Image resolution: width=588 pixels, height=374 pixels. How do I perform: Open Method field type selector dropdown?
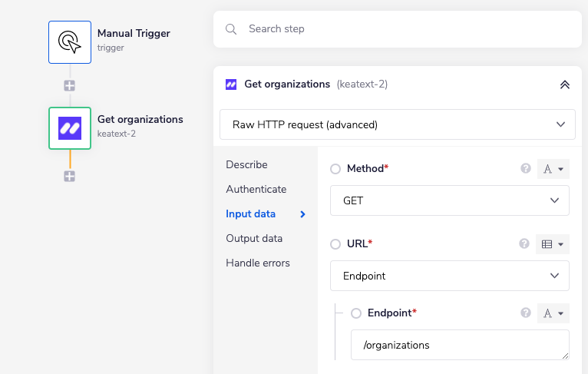coord(553,169)
